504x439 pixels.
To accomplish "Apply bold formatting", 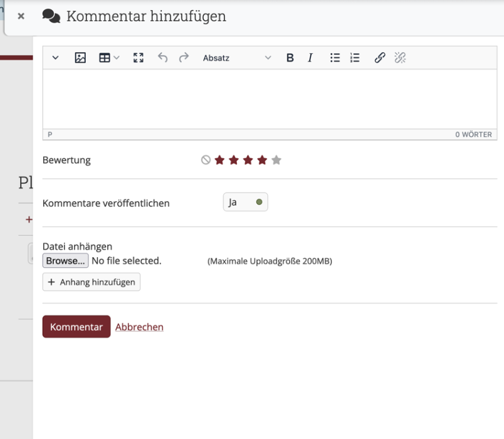I will coord(290,58).
